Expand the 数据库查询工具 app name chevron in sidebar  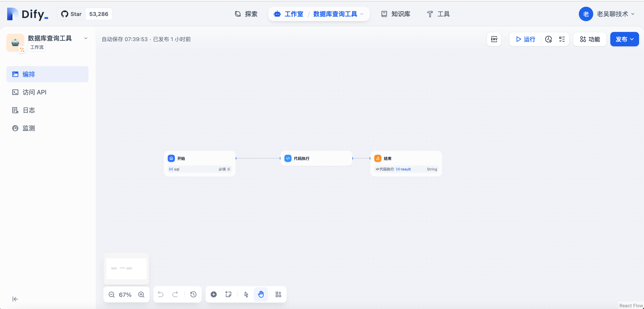click(86, 38)
